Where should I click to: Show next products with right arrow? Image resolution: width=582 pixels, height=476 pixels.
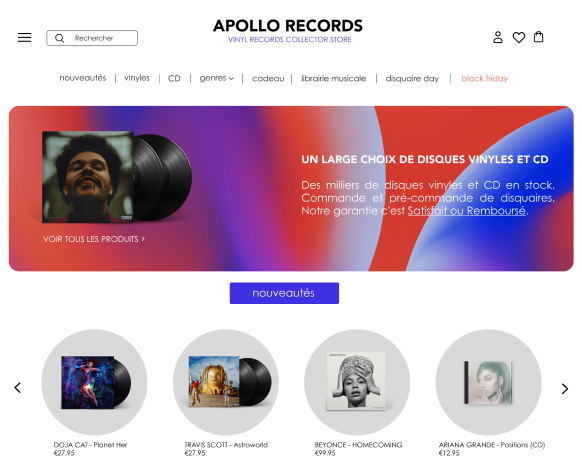565,389
